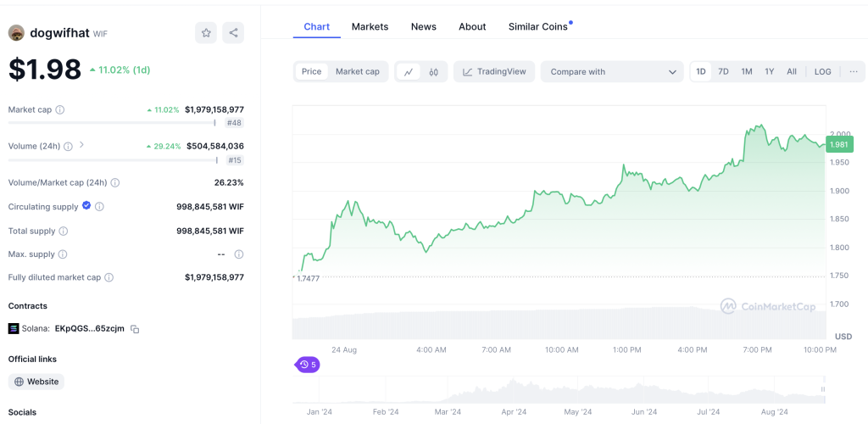Screen dimensions: 868x424
Task: Open the Compare with dropdown
Action: [613, 71]
